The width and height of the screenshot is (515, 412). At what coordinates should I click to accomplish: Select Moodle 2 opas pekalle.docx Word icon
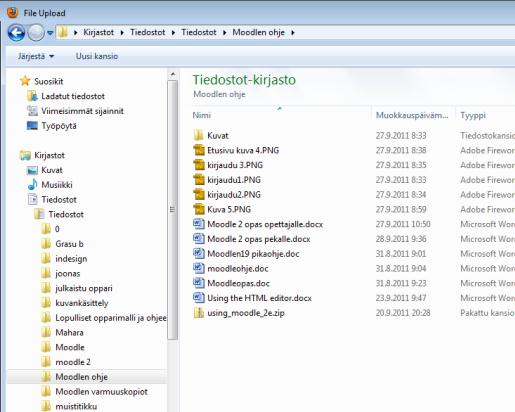[199, 239]
